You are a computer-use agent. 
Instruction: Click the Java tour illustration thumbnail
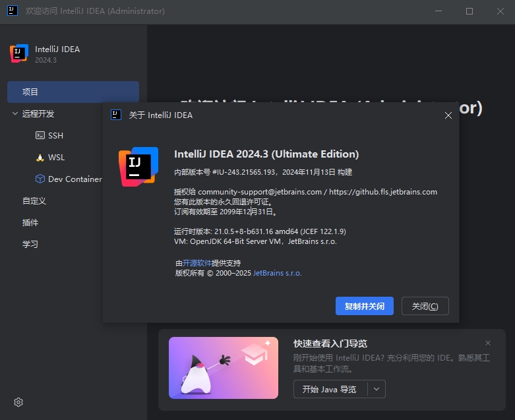[224, 368]
